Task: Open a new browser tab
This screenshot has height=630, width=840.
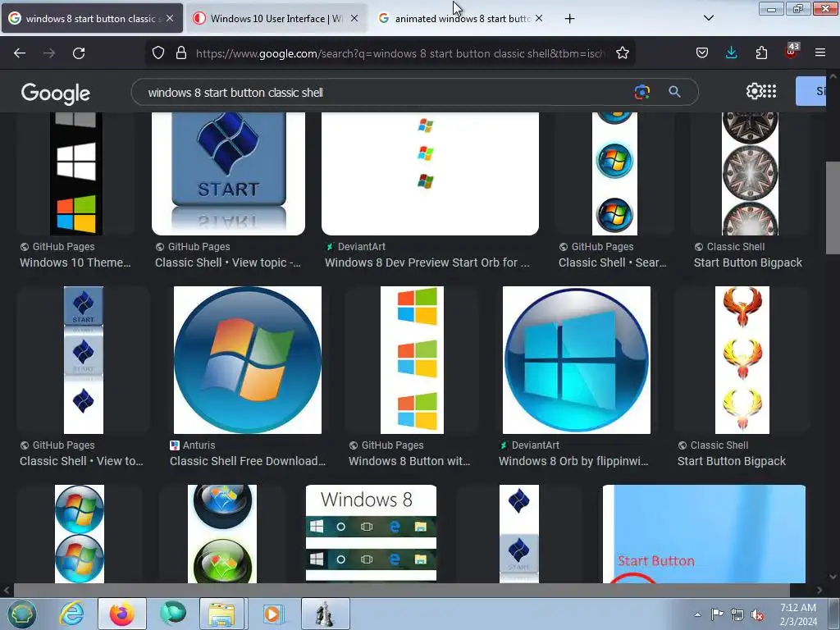Action: click(569, 19)
